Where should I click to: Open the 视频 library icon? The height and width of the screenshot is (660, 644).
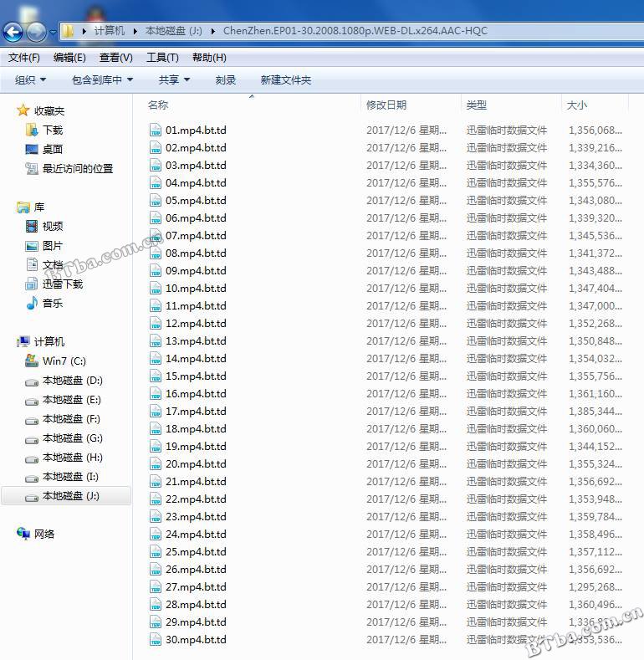coord(32,227)
